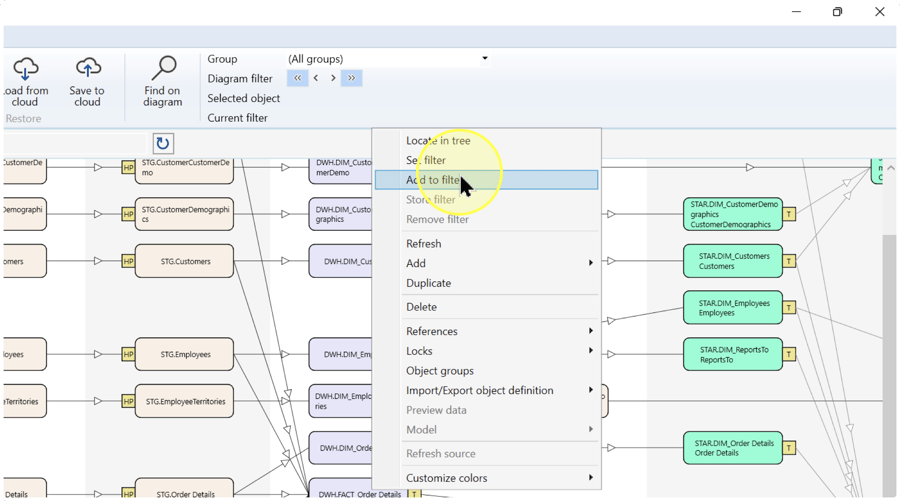Click T badge on STAR.DIM_ReportsTo node
Screen dimensions: 900x501
point(789,354)
